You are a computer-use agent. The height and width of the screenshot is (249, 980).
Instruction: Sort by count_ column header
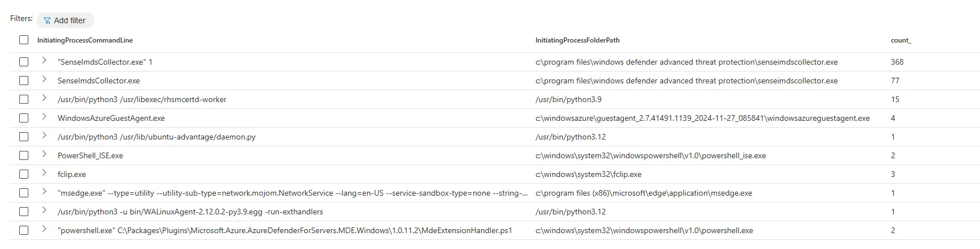tap(901, 40)
